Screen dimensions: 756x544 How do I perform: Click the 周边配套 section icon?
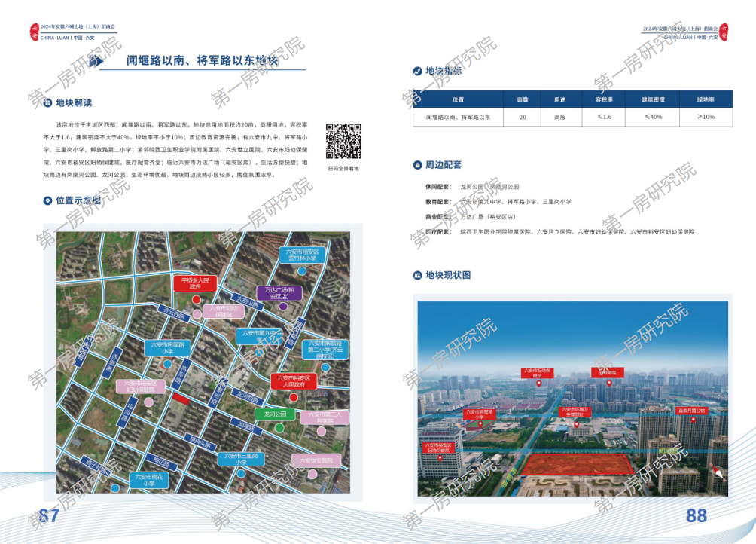click(x=417, y=164)
